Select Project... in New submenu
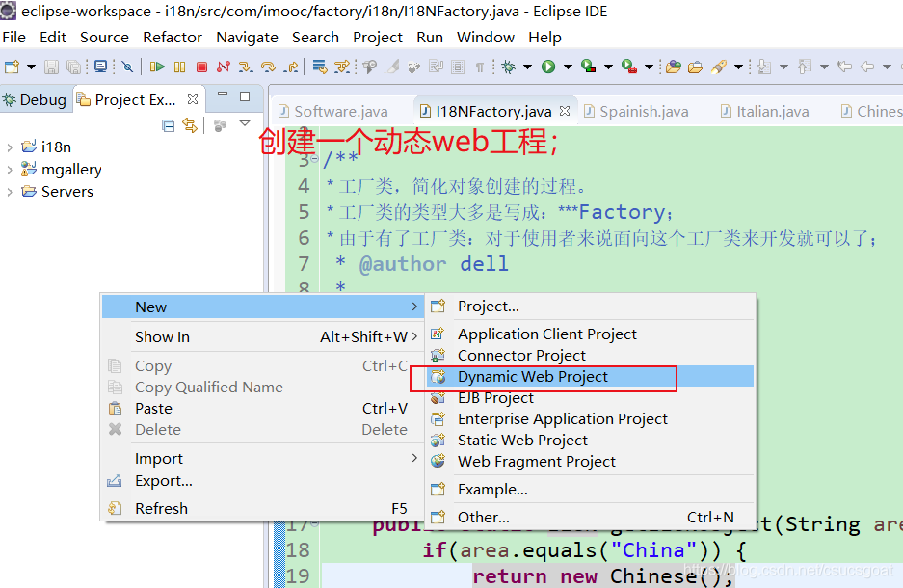The height and width of the screenshot is (588, 903). (x=591, y=307)
